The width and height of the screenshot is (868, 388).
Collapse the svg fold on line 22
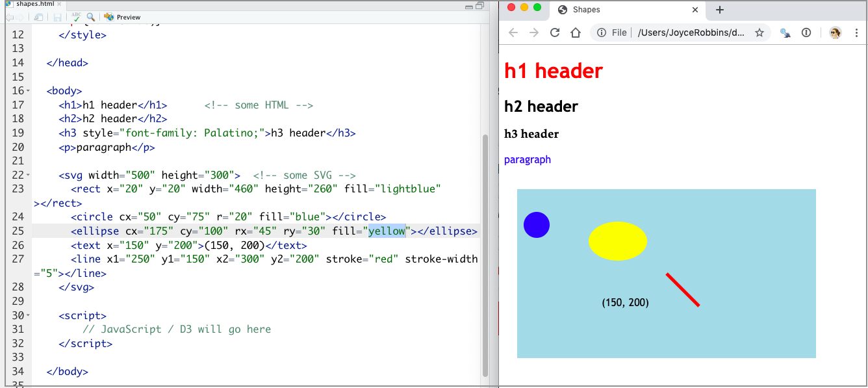point(29,175)
